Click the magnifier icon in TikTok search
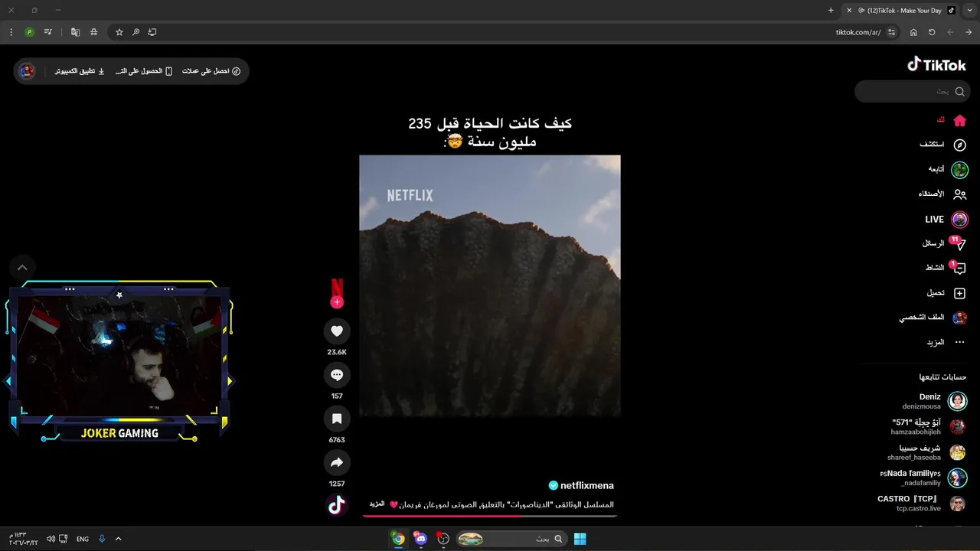Screen dimensions: 980x551 click(x=959, y=91)
